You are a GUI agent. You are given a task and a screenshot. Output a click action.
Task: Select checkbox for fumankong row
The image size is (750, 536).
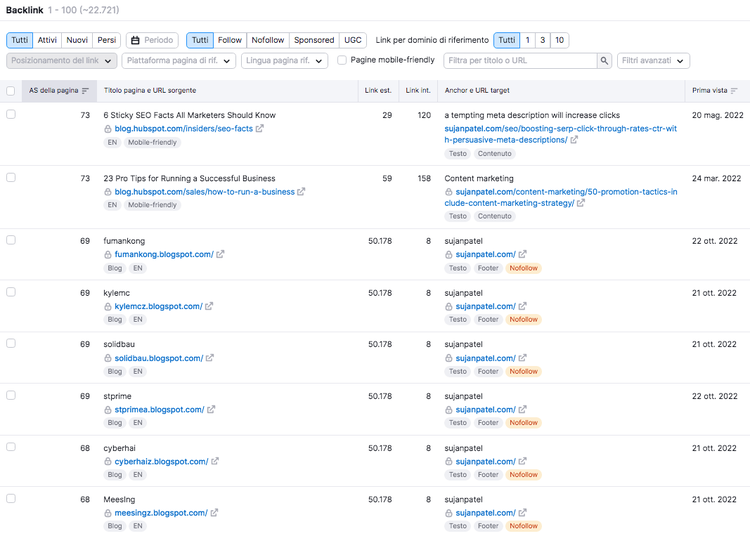(x=11, y=240)
